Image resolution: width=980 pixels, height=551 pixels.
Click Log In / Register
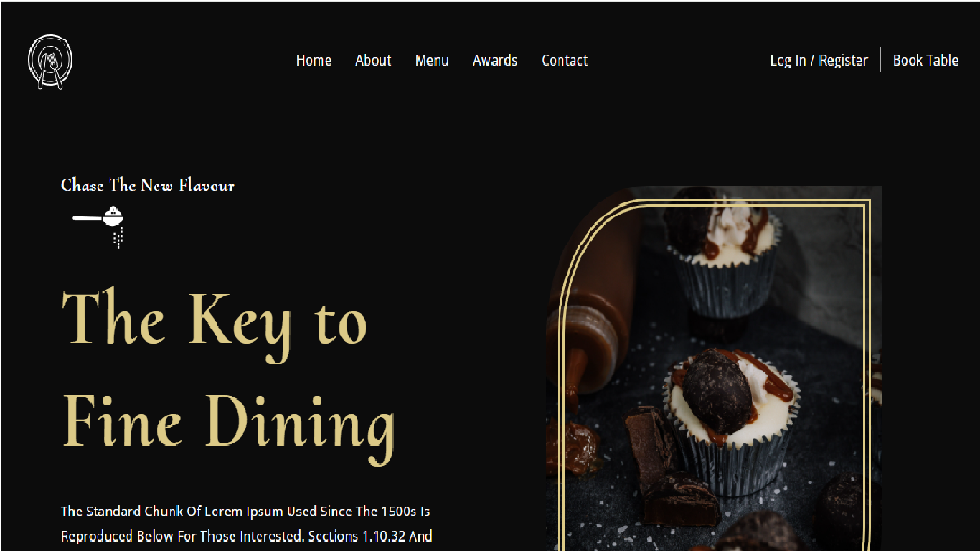tap(819, 60)
